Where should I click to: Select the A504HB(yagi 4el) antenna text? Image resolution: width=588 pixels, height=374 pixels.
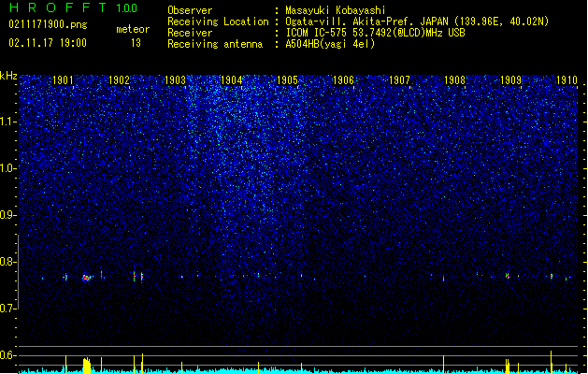(330, 44)
